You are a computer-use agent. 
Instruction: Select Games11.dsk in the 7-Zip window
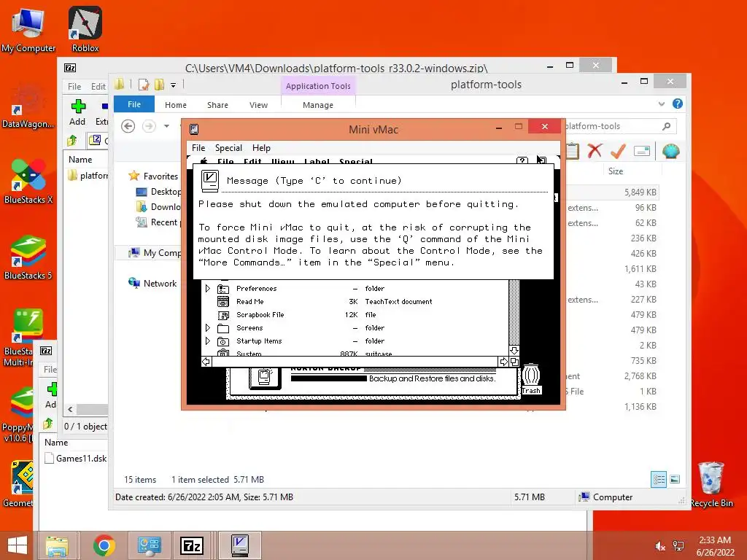click(x=75, y=458)
